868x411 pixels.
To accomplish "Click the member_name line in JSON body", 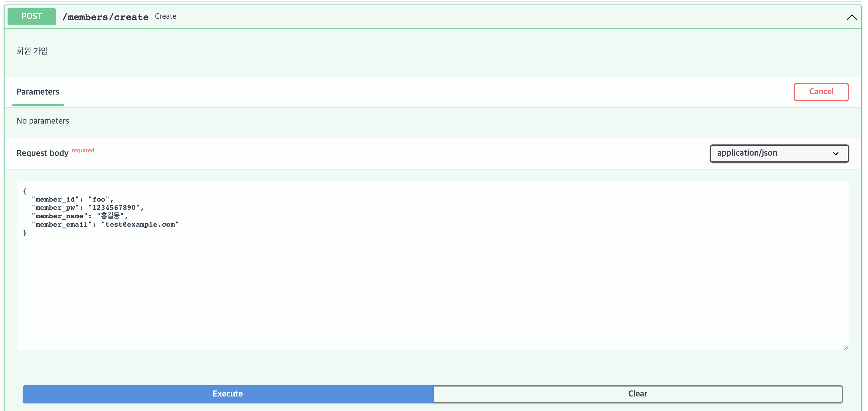I will point(79,216).
